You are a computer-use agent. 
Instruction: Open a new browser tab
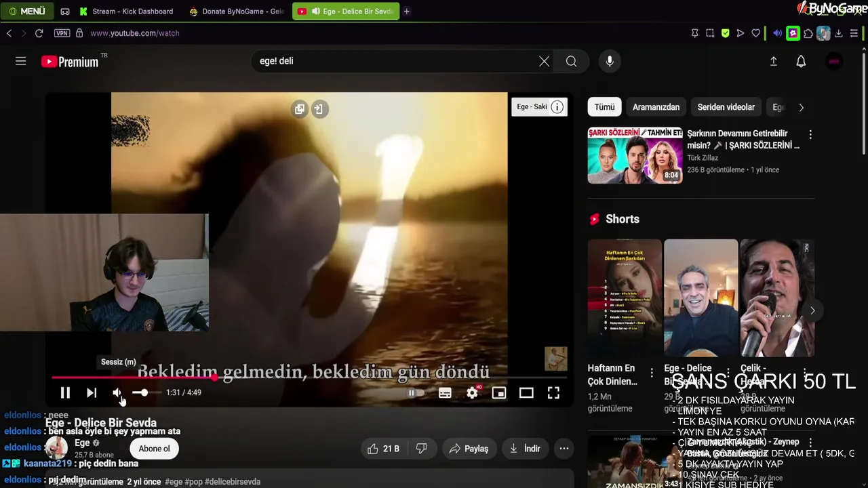[407, 11]
